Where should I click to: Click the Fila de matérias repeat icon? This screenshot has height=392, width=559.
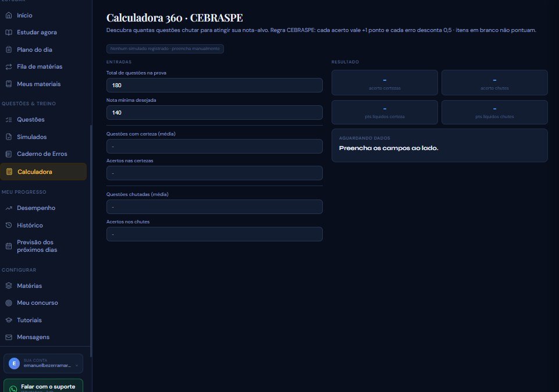pos(9,67)
